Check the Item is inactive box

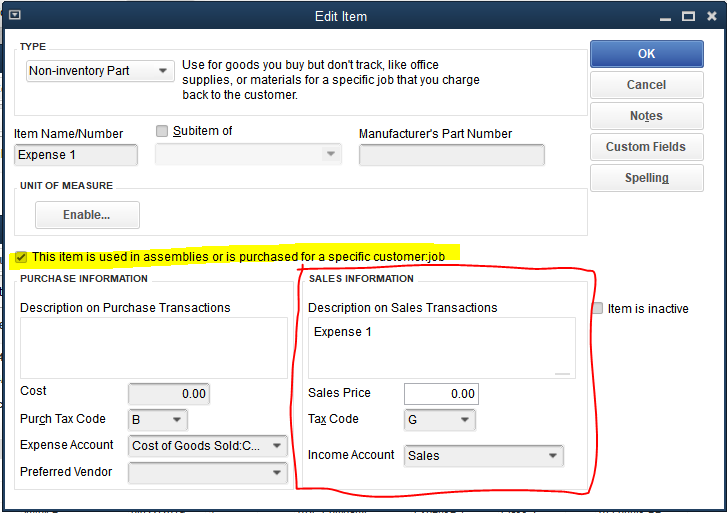(598, 309)
